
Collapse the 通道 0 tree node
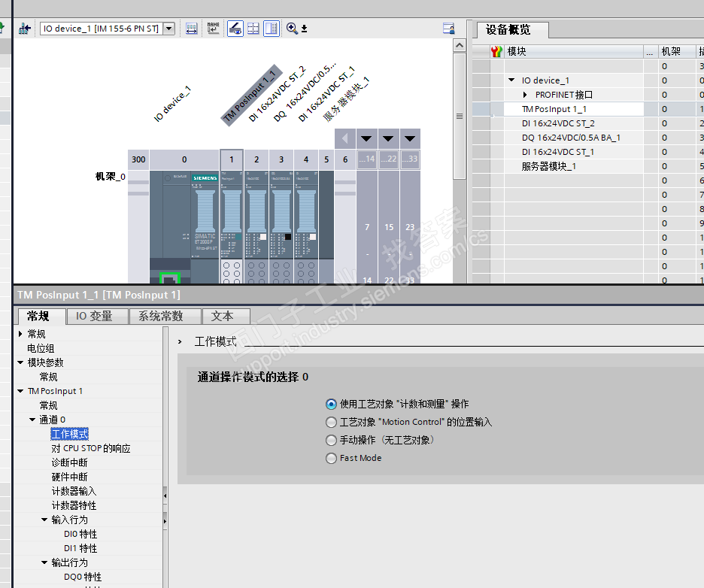[x=32, y=420]
